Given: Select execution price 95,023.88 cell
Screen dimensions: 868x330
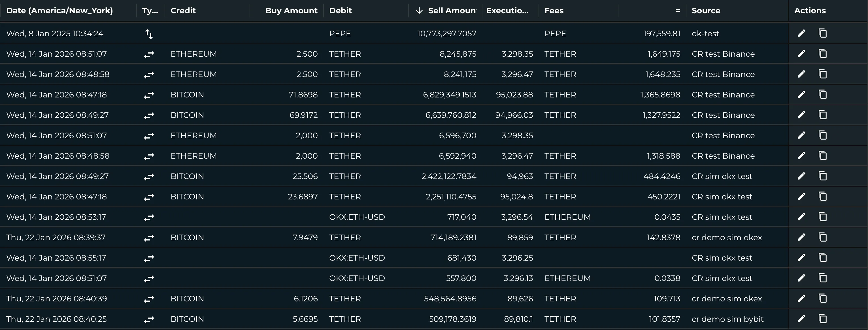Looking at the screenshot, I should tap(514, 95).
